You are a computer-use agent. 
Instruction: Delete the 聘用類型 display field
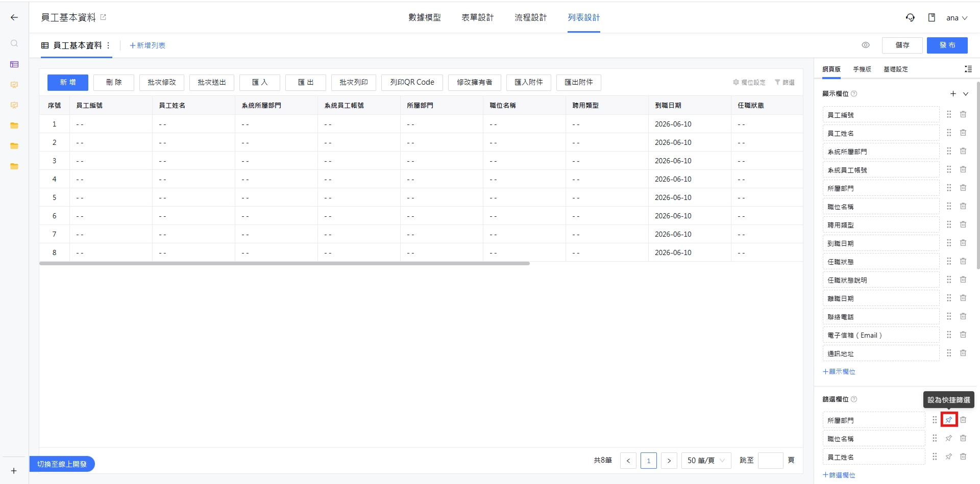pyautogui.click(x=963, y=224)
